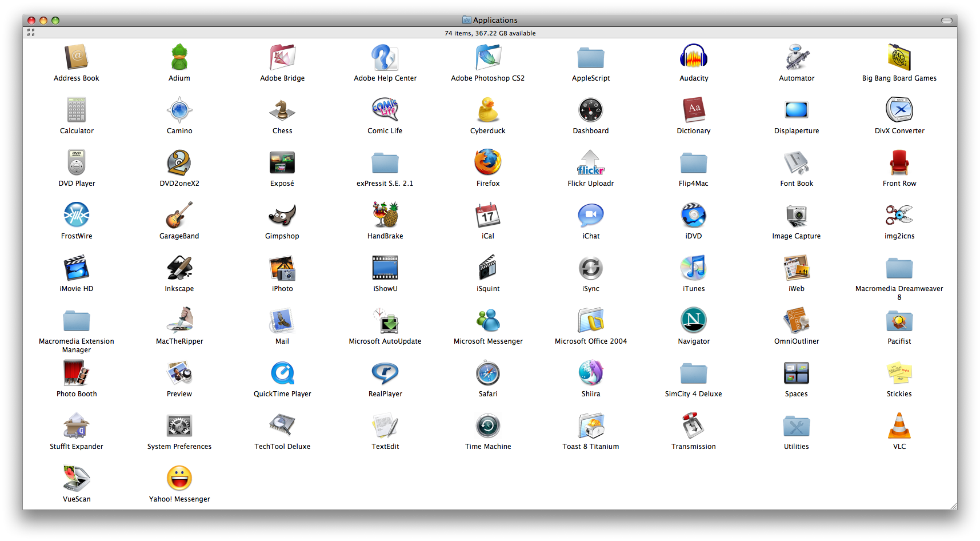Click the window resize grip corner
This screenshot has height=541, width=980.
pyautogui.click(x=953, y=506)
